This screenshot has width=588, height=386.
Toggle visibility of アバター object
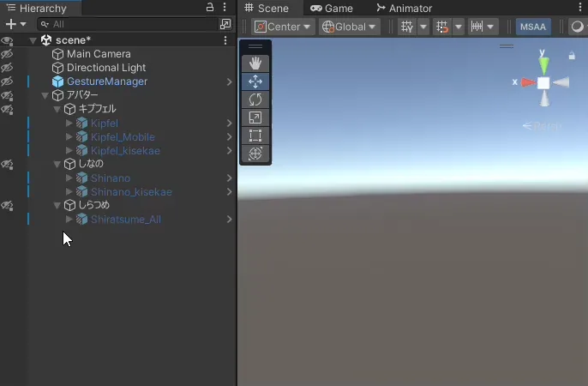click(7, 95)
